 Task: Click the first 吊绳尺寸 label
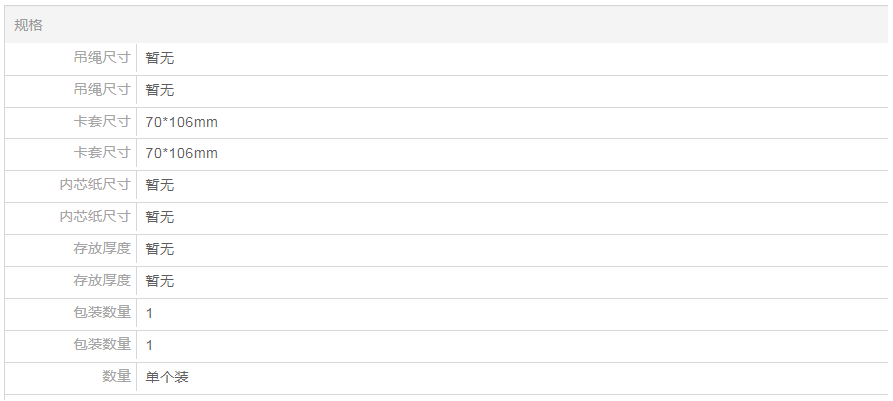(x=102, y=58)
